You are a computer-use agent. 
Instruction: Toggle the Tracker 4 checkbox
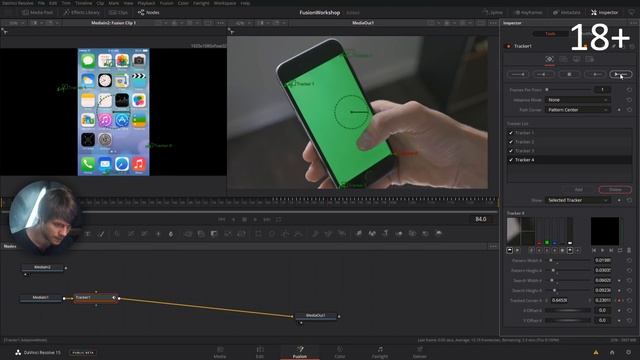click(x=511, y=160)
